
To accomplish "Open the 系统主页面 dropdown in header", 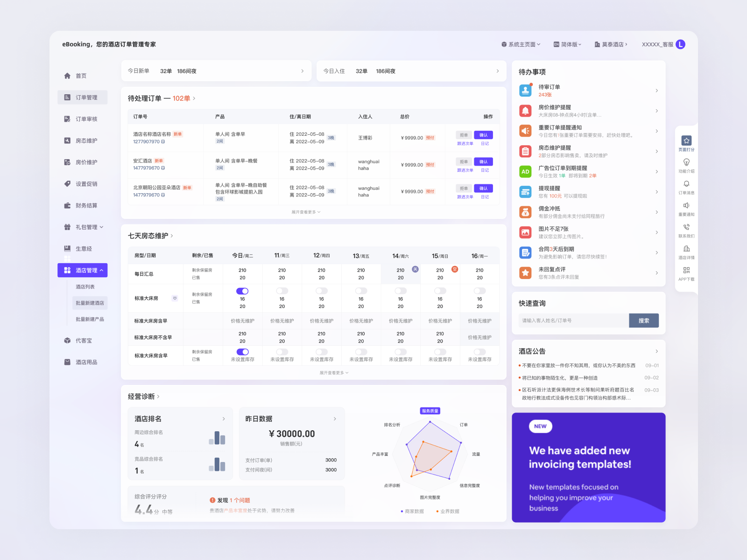I will [521, 44].
